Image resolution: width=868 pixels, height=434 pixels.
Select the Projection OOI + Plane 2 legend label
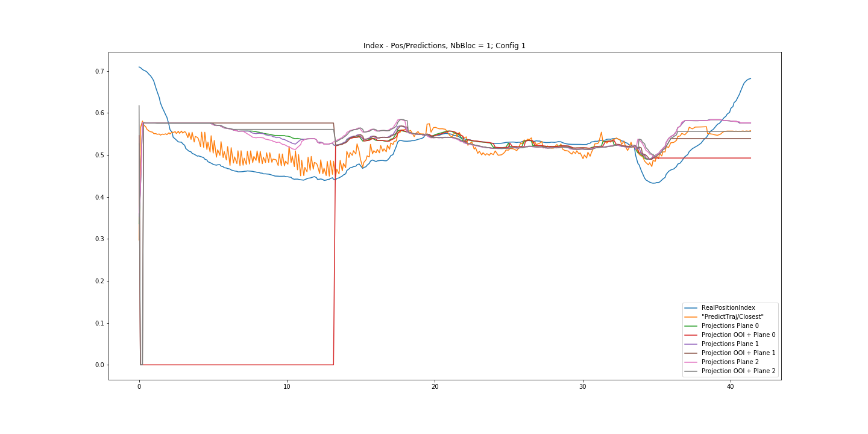738,371
